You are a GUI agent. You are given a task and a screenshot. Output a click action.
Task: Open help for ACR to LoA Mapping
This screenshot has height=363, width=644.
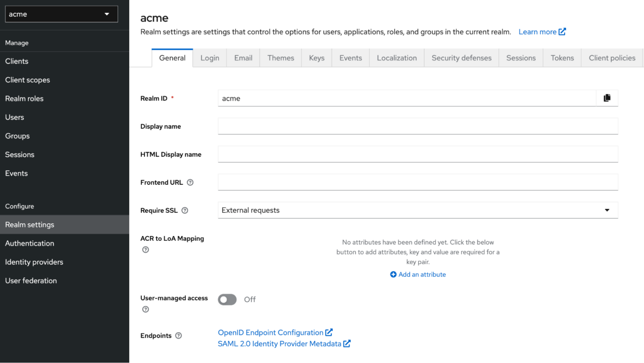click(x=145, y=249)
